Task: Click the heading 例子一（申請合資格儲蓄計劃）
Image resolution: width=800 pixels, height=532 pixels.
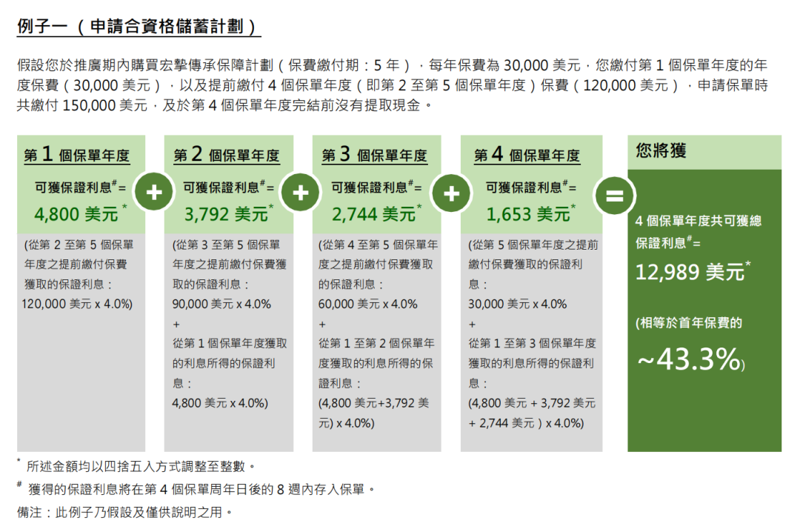Action: 139,26
